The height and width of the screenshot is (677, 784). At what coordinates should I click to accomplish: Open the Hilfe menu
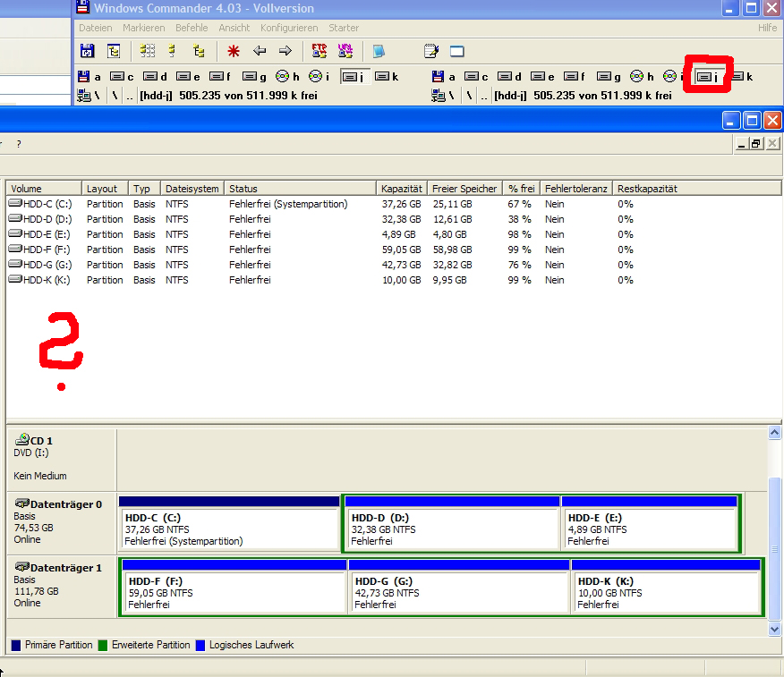coord(767,28)
